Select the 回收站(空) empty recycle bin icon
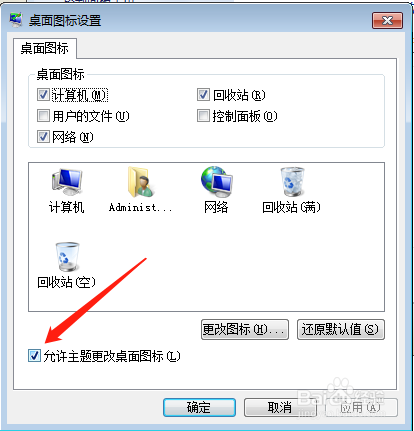Viewport: 414px width, 431px height. click(x=67, y=257)
